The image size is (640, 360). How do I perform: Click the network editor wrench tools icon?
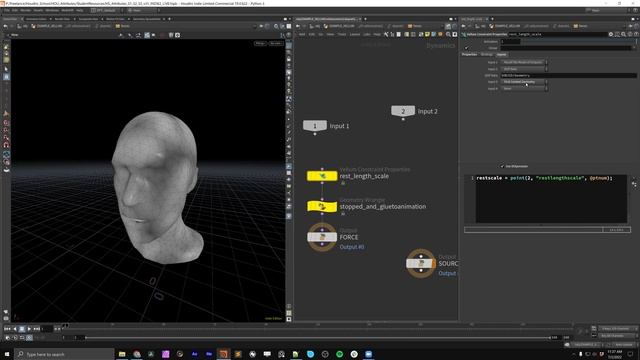tap(386, 34)
